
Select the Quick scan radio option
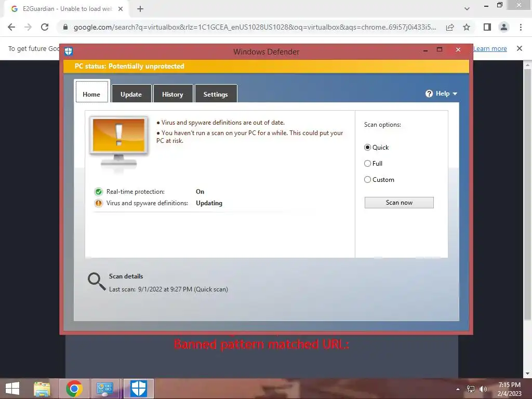click(367, 147)
